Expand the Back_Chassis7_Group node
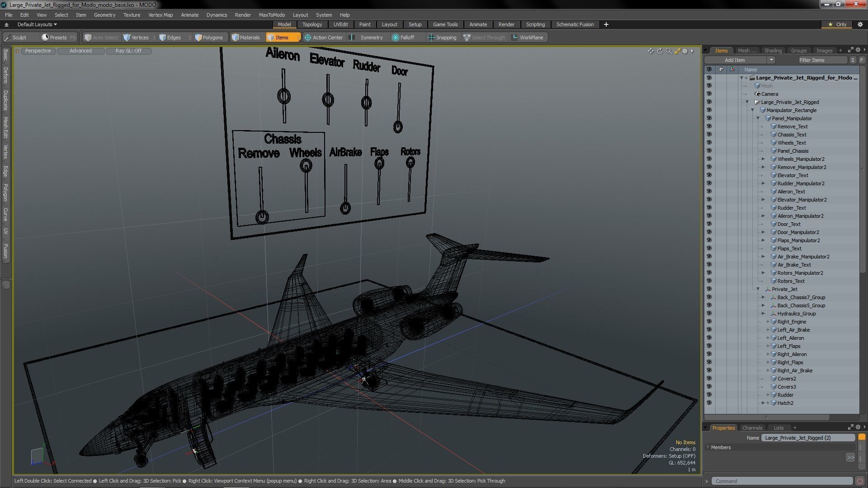 click(x=764, y=297)
